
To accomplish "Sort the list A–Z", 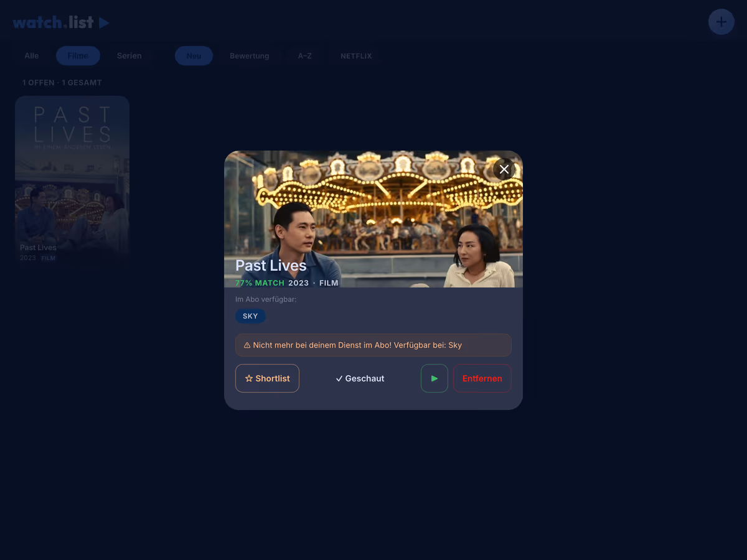I will click(x=305, y=56).
